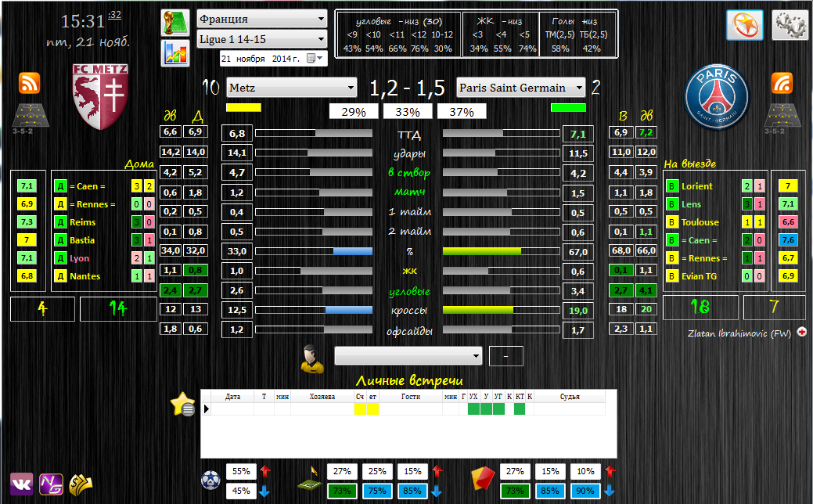The width and height of the screenshot is (813, 504).
Task: Click the blue down arrow after corners 85%
Action: (436, 491)
